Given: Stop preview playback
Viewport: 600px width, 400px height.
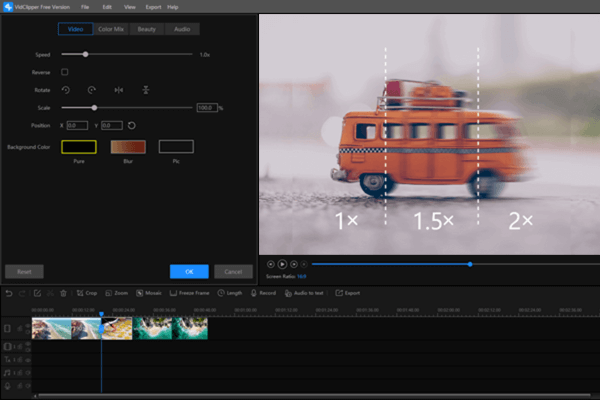Looking at the screenshot, I should (304, 264).
